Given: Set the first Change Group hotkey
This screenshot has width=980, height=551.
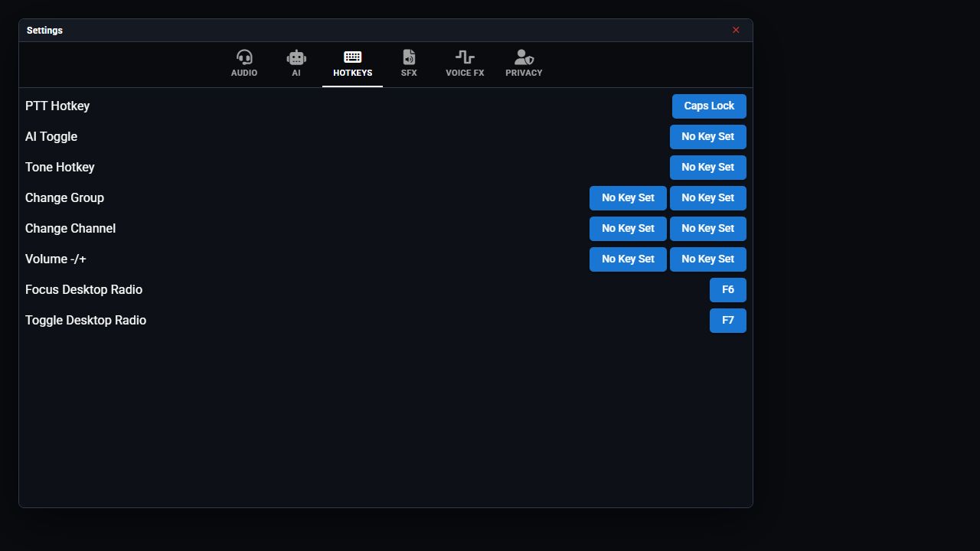Looking at the screenshot, I should tap(628, 198).
